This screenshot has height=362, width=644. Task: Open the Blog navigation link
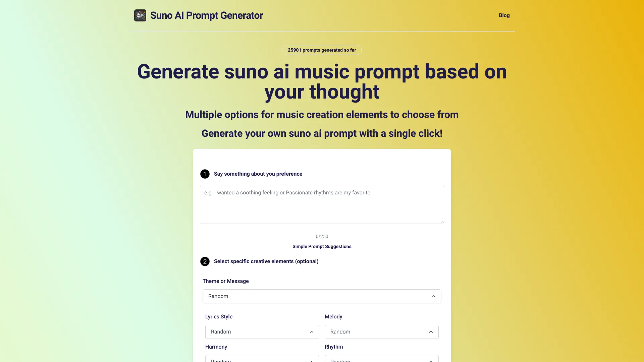pyautogui.click(x=504, y=15)
